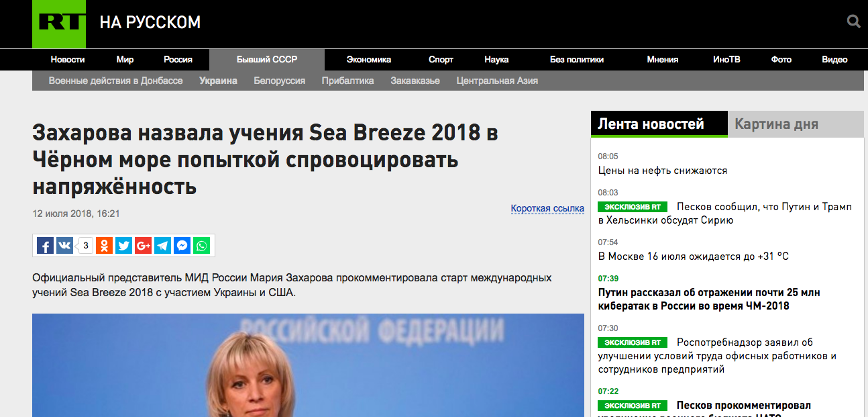868x417 pixels.
Task: Share article on VK
Action: tap(64, 246)
